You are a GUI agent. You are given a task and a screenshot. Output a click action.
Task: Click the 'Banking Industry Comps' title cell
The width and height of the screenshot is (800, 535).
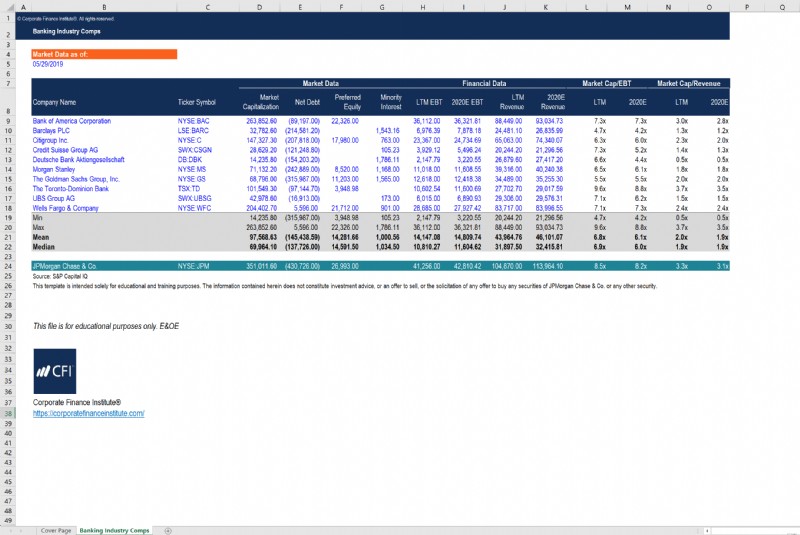pos(66,31)
